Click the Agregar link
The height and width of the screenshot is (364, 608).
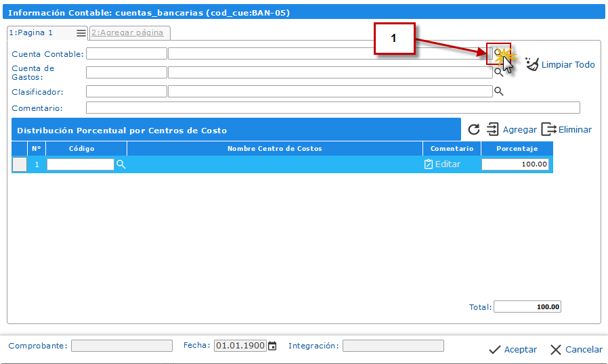point(519,129)
